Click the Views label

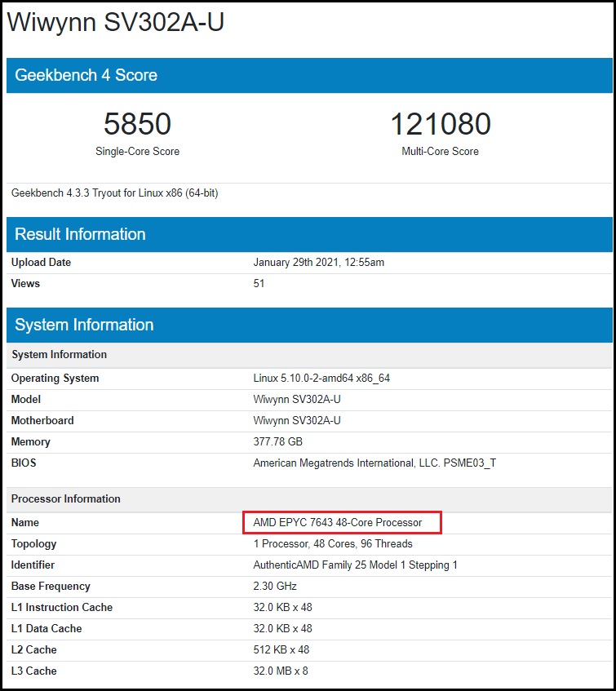point(25,283)
